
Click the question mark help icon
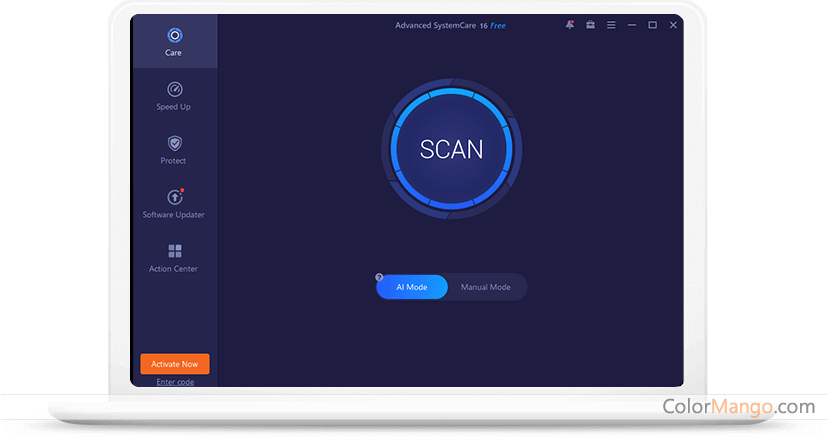tap(379, 277)
